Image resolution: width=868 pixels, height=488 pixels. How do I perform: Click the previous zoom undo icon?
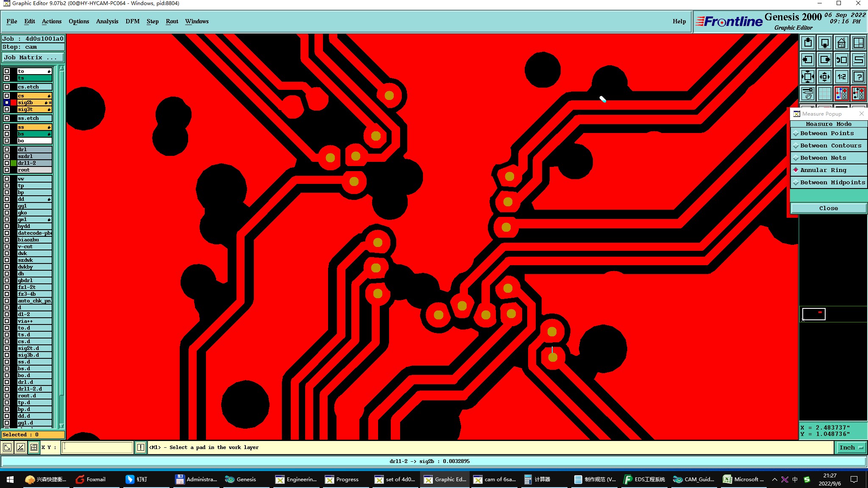tap(842, 60)
